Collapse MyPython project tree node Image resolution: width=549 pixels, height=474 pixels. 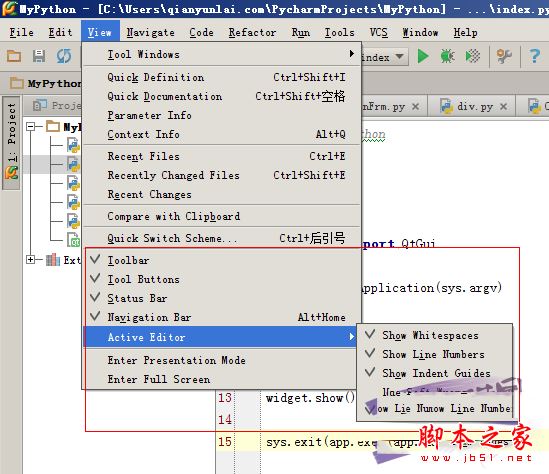point(31,126)
